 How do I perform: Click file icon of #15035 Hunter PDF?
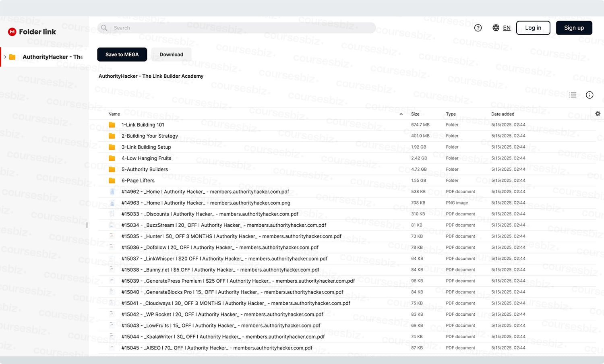pyautogui.click(x=112, y=236)
